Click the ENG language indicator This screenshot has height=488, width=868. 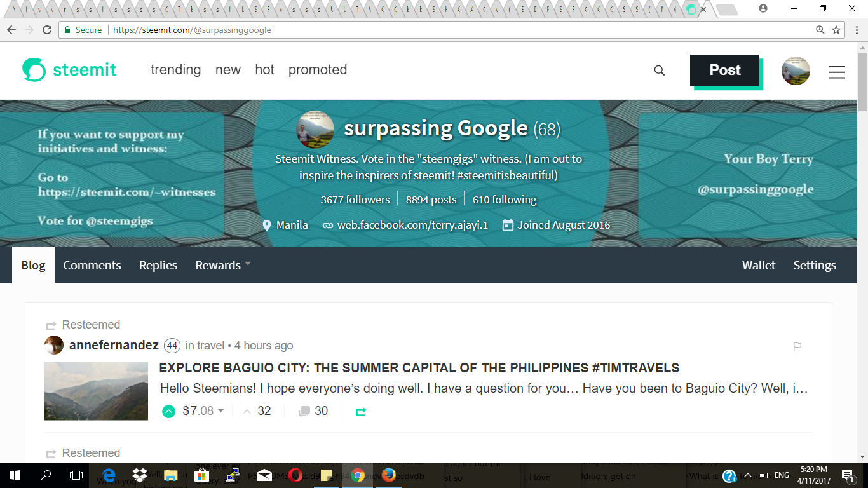782,475
